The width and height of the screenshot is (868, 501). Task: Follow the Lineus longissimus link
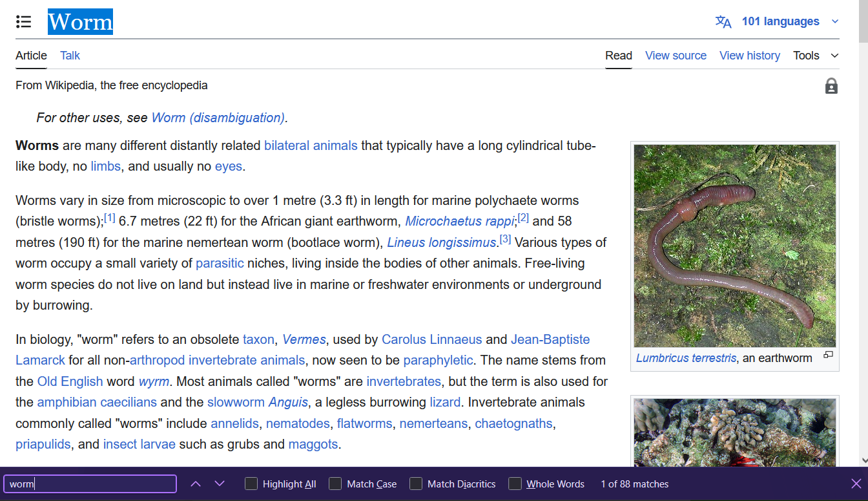coord(442,242)
